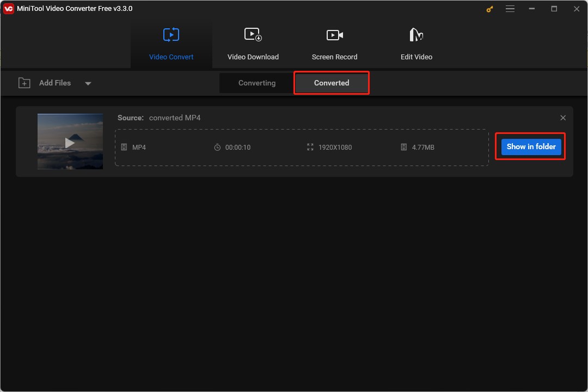Viewport: 588px width, 392px height.
Task: Click the converted video thumbnail
Action: [x=70, y=142]
